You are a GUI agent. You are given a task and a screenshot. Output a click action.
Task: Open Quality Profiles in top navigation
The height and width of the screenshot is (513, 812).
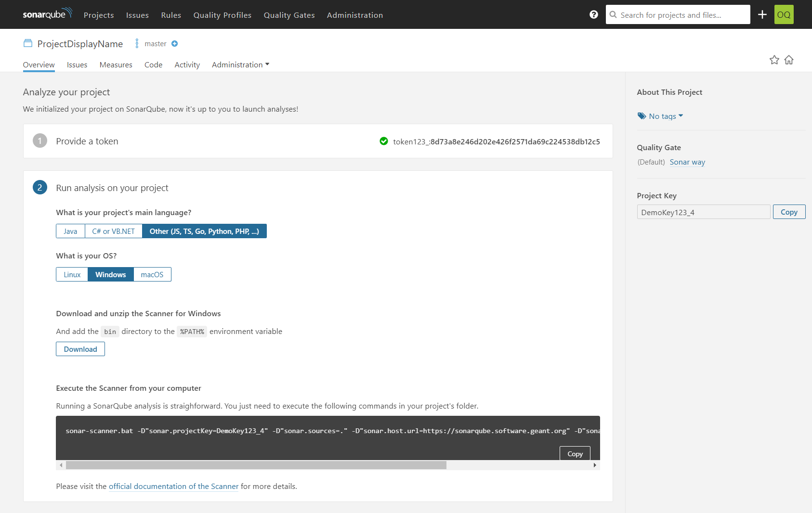coord(223,15)
